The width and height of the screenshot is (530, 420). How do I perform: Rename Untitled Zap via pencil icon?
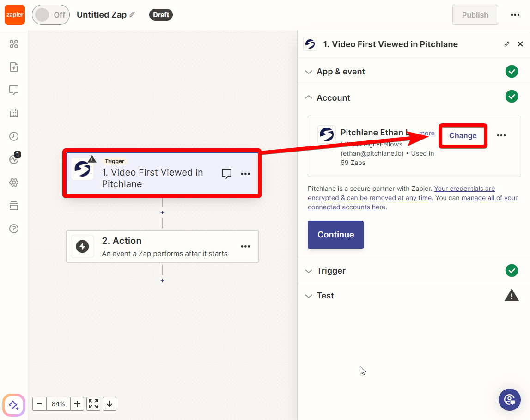coord(133,14)
